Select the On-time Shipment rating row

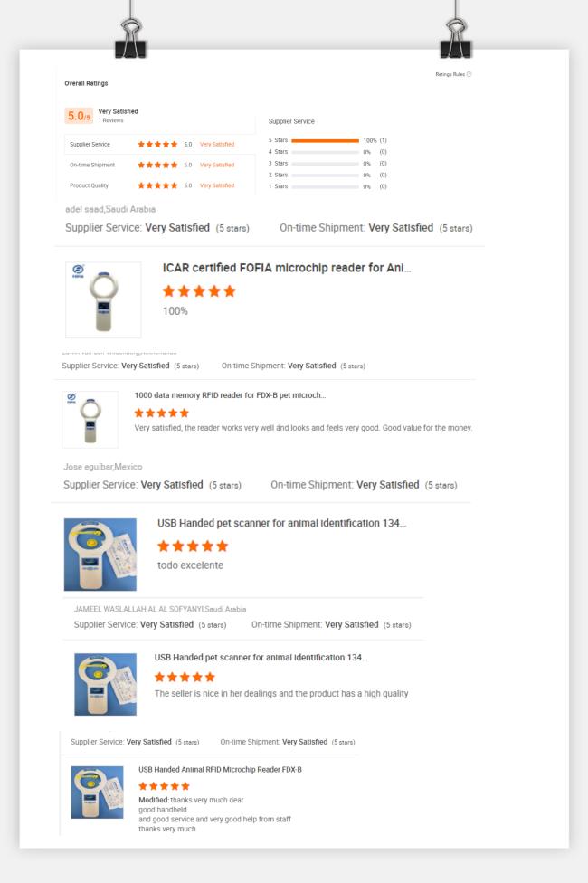152,165
